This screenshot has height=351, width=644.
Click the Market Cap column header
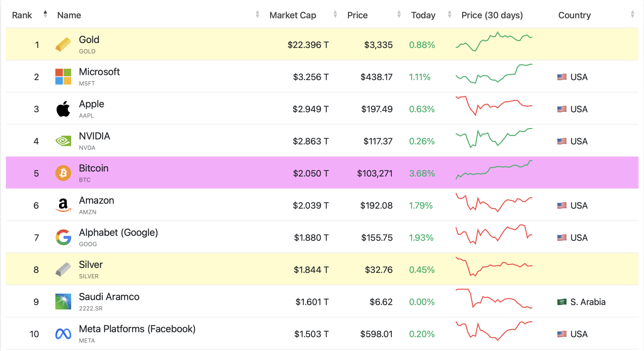pos(293,15)
